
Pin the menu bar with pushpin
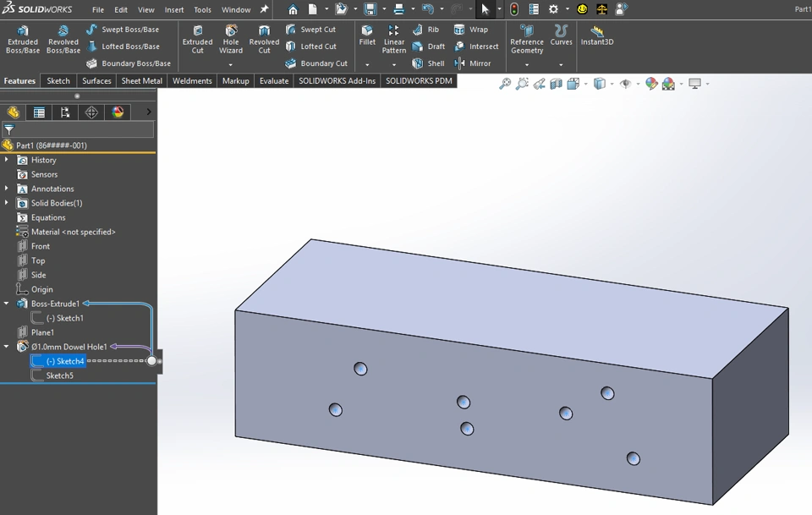[x=264, y=9]
